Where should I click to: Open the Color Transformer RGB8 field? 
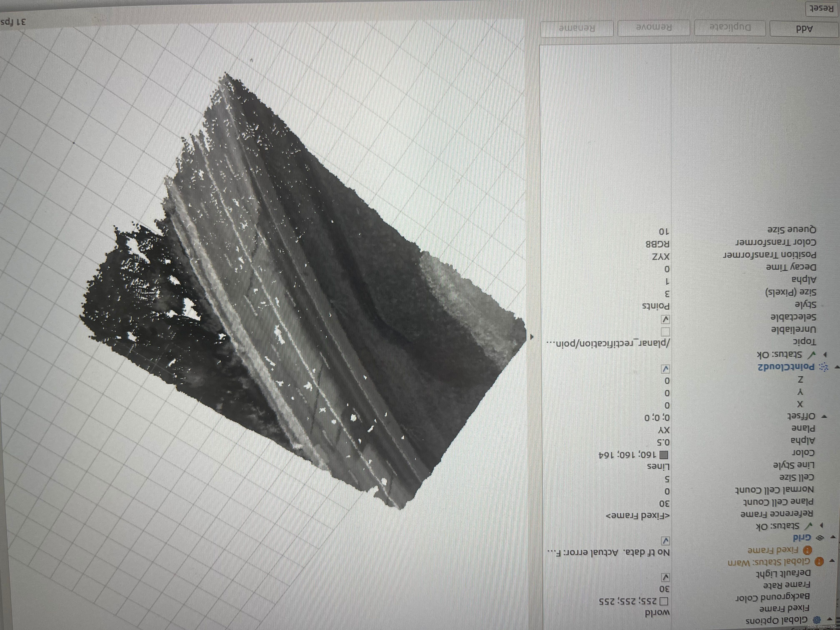click(x=658, y=244)
